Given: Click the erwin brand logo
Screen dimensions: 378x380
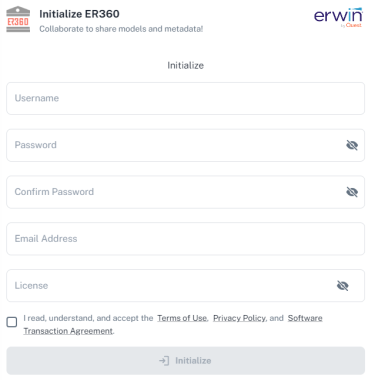Looking at the screenshot, I should [x=338, y=17].
